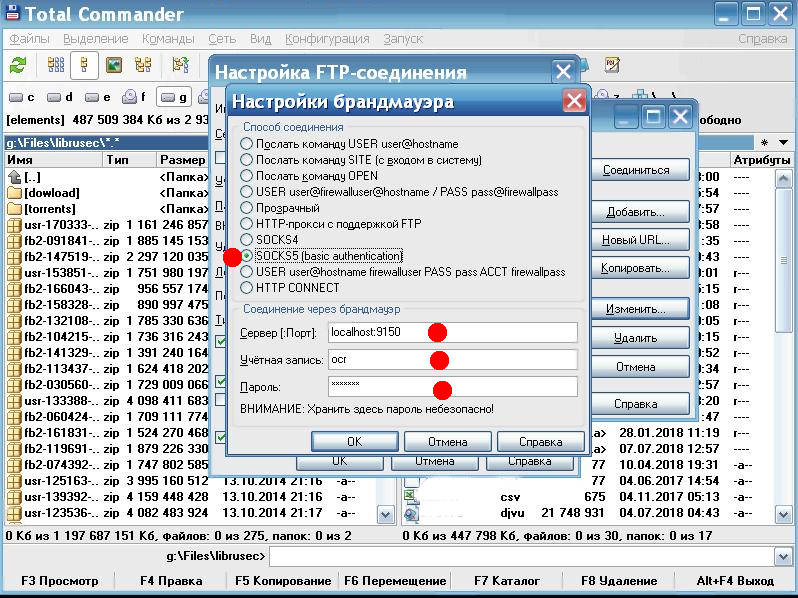
Task: Click 'Новый URL...' button
Action: [x=639, y=240]
